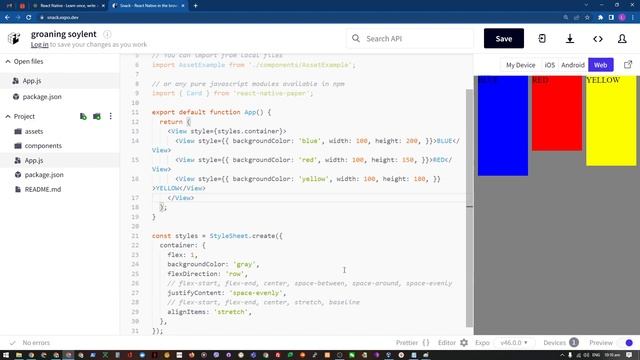Click the groaning soylent project title
This screenshot has height=360, width=640.
coord(64,34)
